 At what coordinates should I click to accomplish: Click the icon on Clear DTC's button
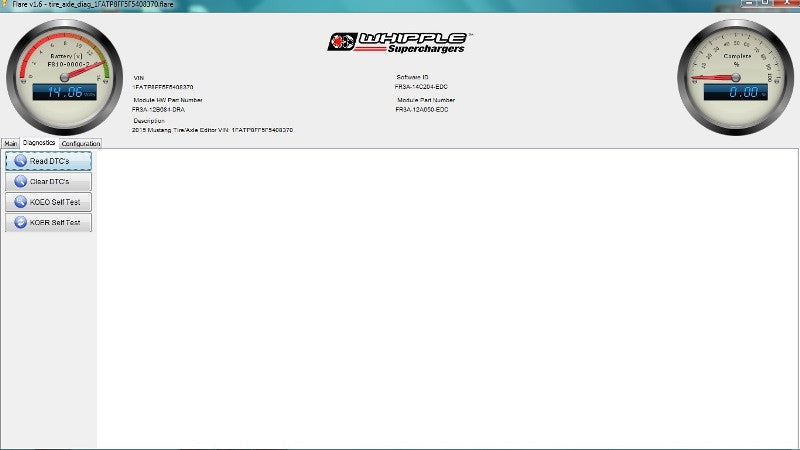(19, 182)
